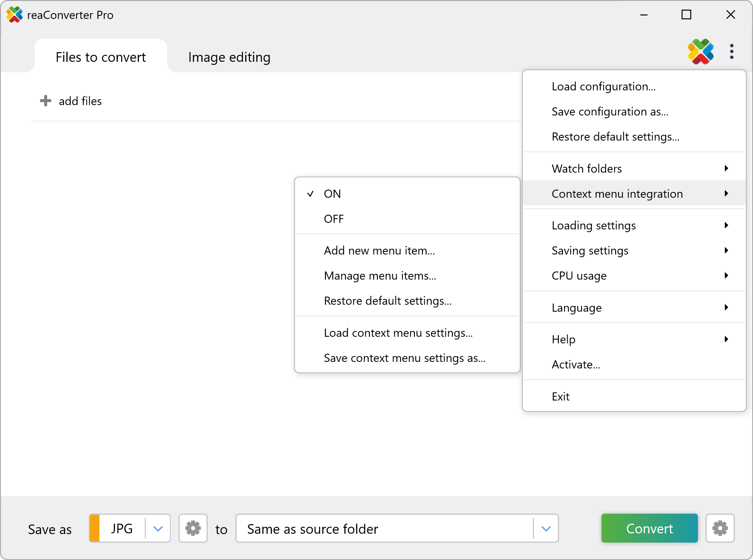Expand the JPG format dropdown arrow
This screenshot has height=560, width=753.
pos(158,528)
